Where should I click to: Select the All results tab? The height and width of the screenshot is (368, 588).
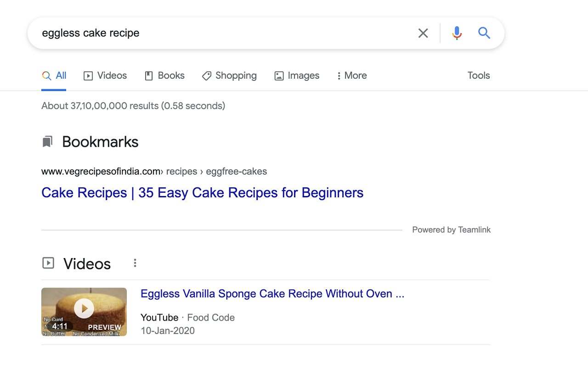pyautogui.click(x=54, y=76)
